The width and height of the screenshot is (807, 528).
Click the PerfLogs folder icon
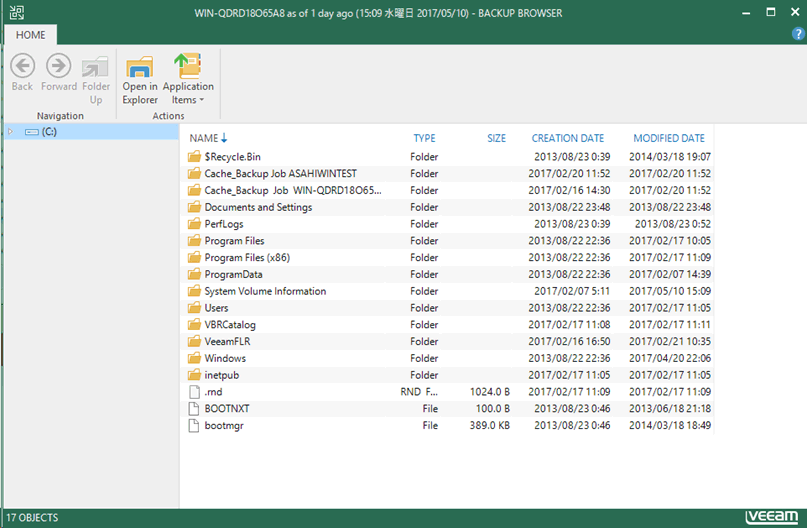tap(194, 224)
